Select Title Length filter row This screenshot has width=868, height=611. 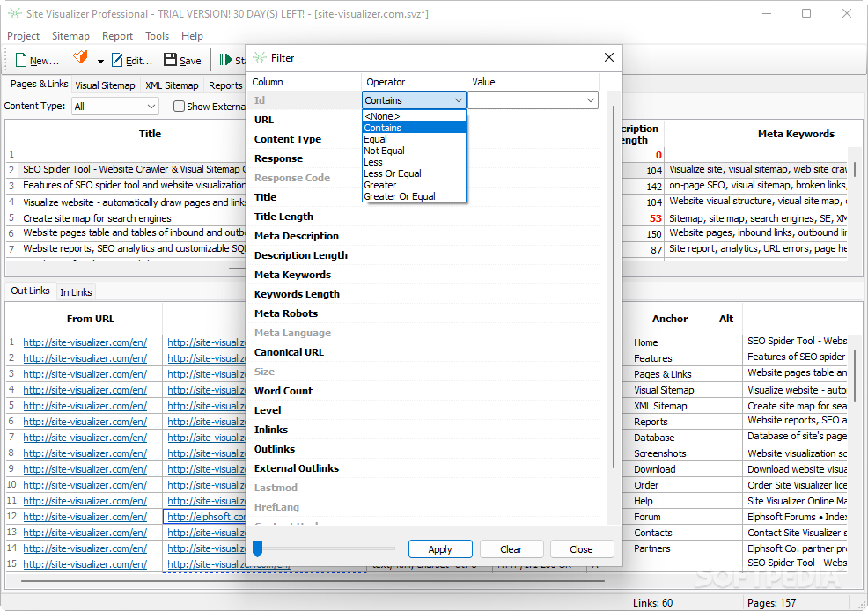283,217
